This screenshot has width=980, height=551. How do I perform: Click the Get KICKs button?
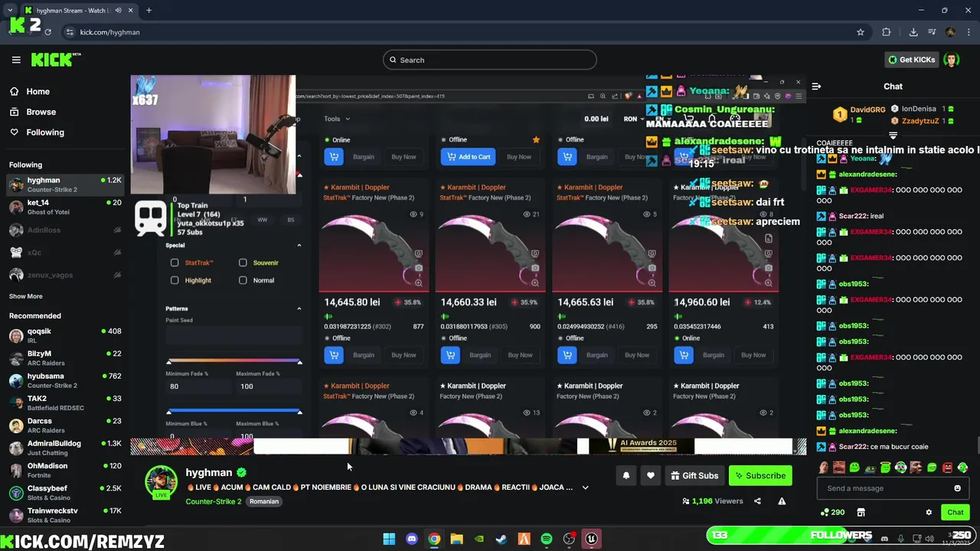coord(911,60)
